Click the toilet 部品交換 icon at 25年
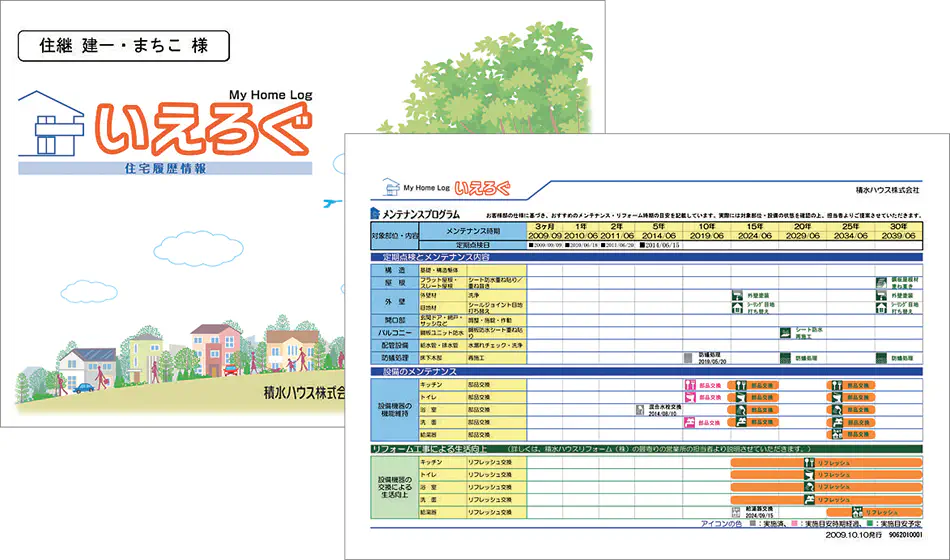Screen dimensions: 950x560 pos(837,398)
